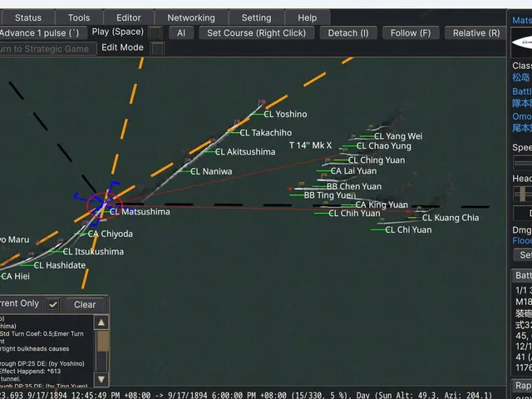
Task: Select the CL Yang Wei ship marker
Action: pyautogui.click(x=398, y=136)
